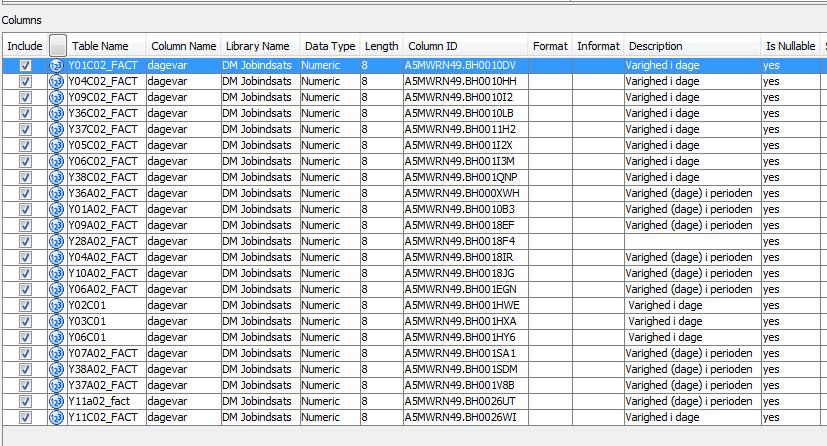Viewport: 827px width, 446px height.
Task: Uncheck Include for Y01C02_FACT row
Action: [25, 65]
